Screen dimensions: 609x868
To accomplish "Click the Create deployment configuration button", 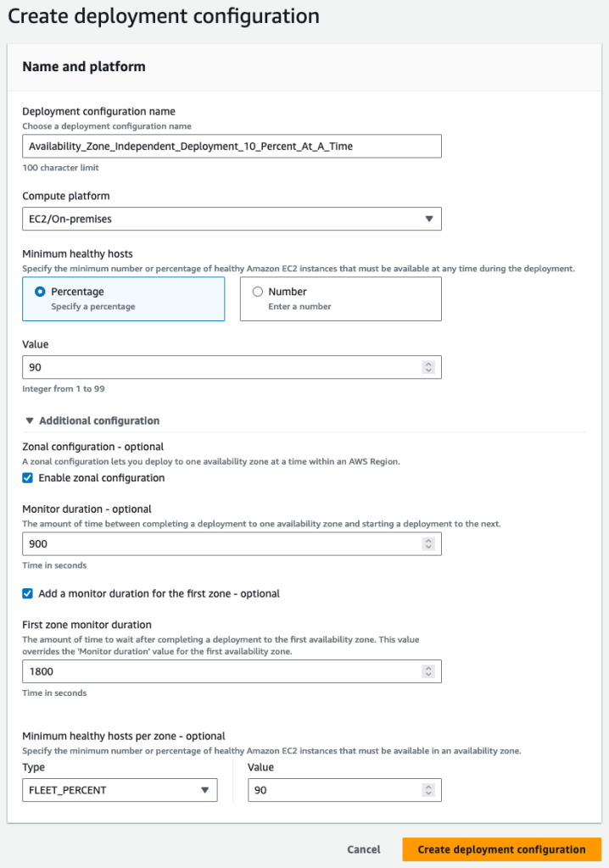I will pyautogui.click(x=502, y=849).
